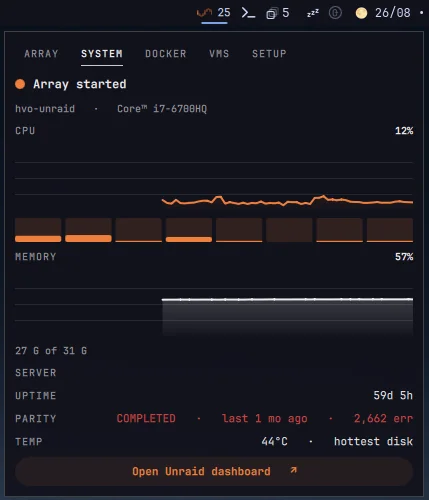Click the red COMPLETED parity status
The height and width of the screenshot is (500, 429).
click(146, 418)
